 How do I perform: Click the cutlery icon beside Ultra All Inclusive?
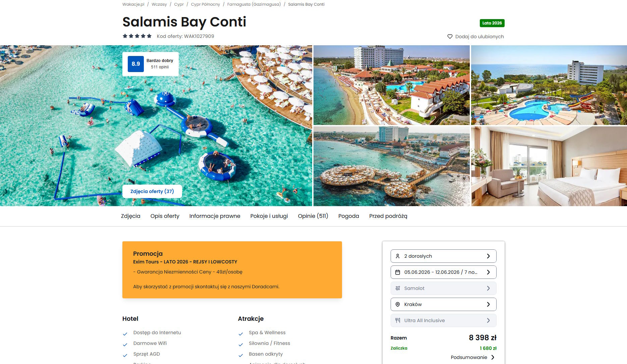[x=398, y=320]
